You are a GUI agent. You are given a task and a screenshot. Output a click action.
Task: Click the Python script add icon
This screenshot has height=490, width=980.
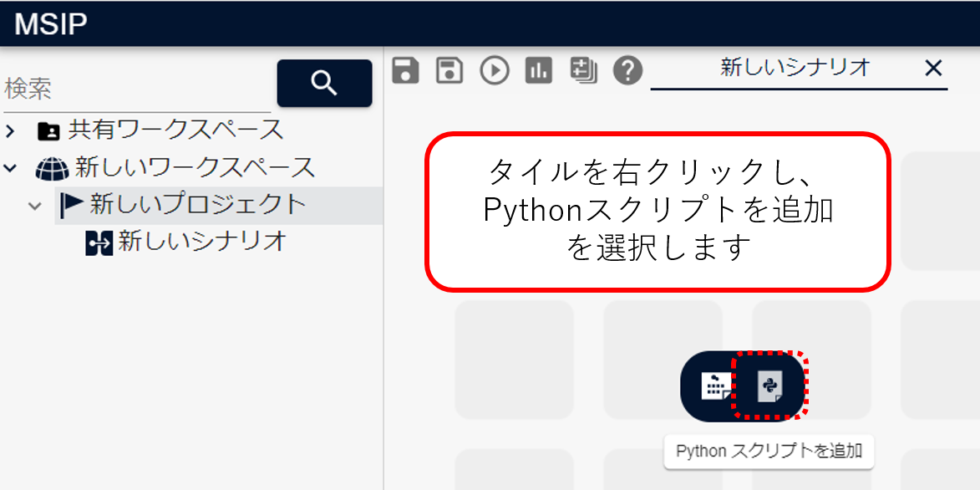point(770,386)
